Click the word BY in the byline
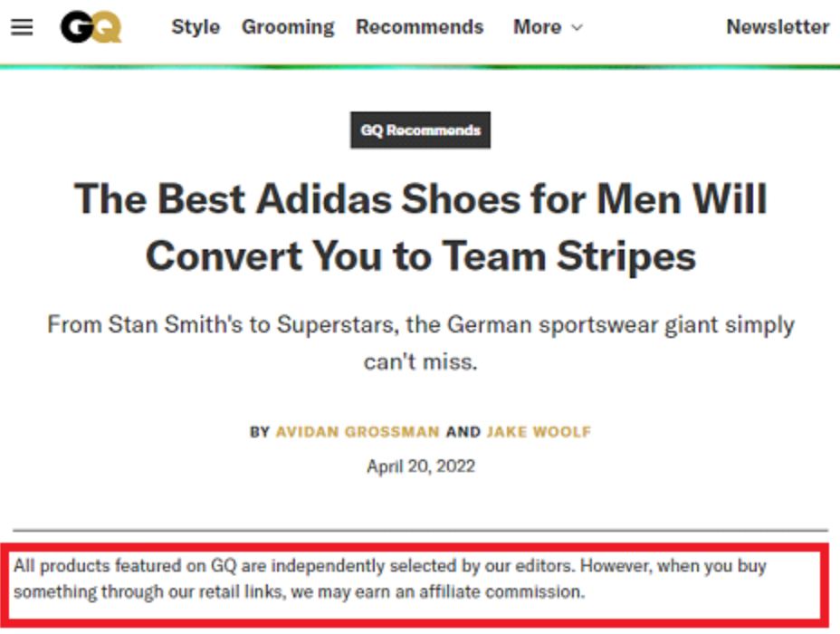 coord(259,432)
